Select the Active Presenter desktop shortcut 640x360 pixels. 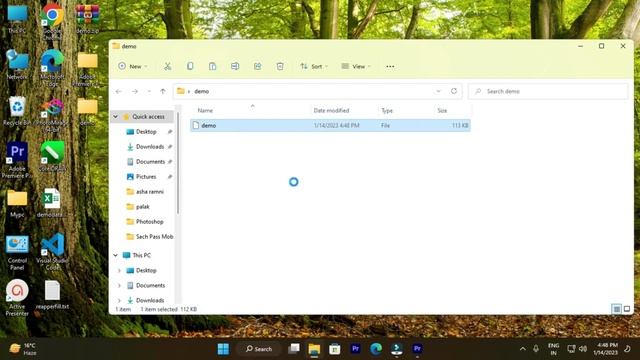point(17,298)
